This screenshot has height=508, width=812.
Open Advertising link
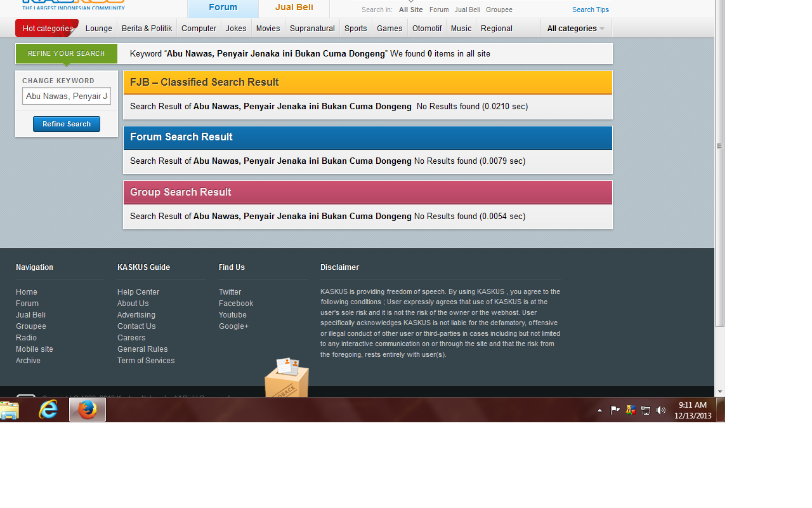coord(136,315)
